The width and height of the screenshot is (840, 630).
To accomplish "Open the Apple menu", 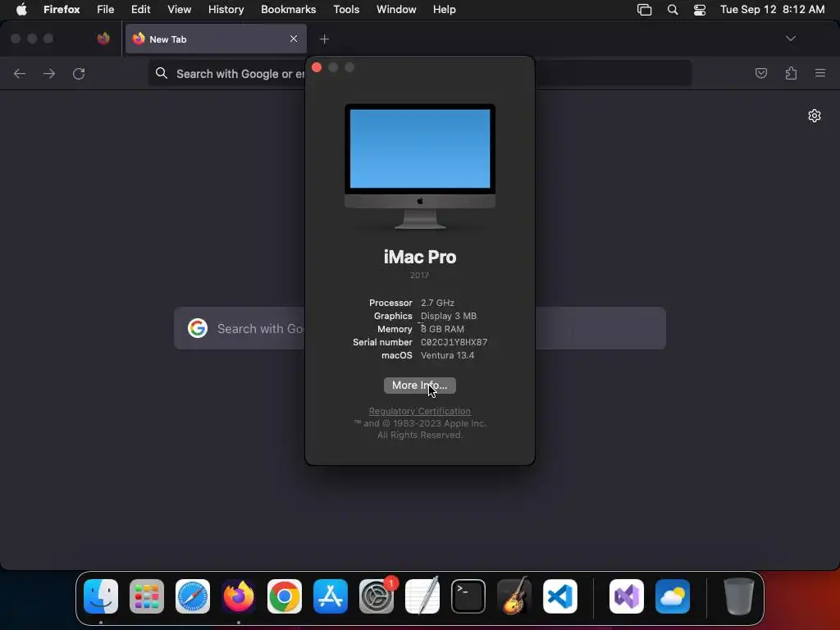I will point(21,10).
